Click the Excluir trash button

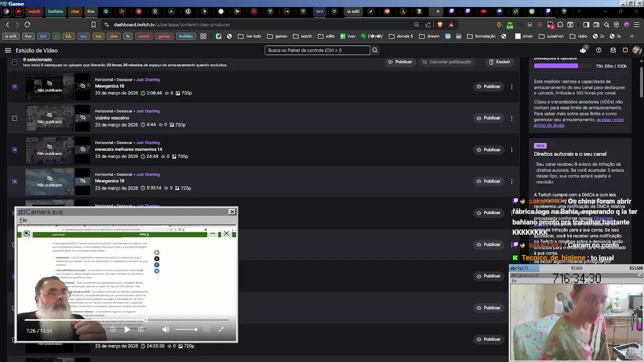499,62
